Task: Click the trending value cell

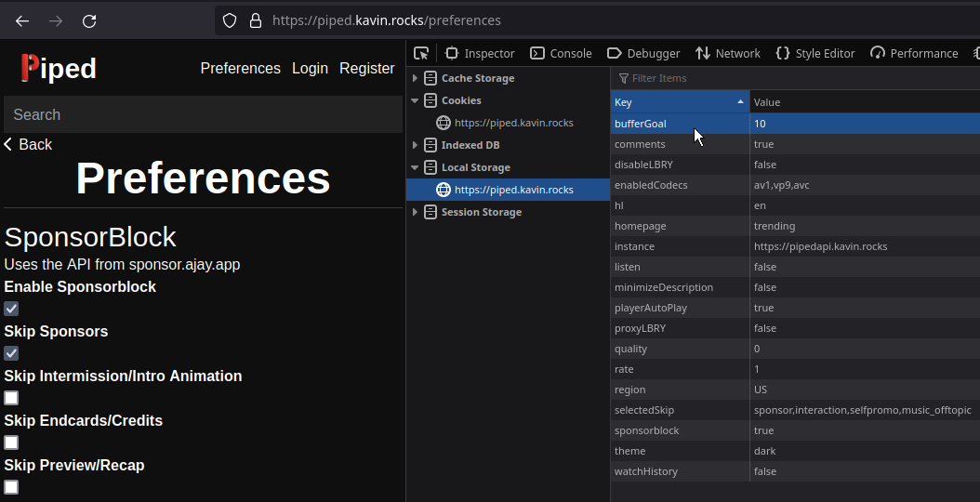Action: (865, 226)
